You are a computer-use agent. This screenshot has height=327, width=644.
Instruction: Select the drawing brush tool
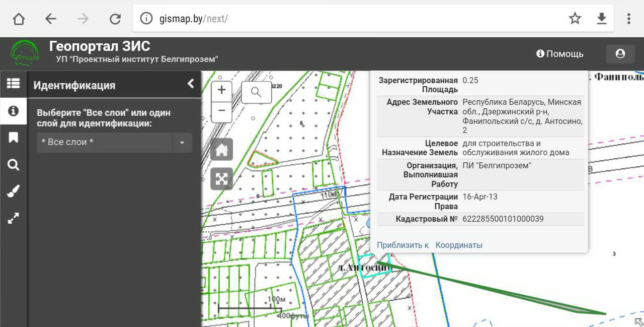pos(13,191)
